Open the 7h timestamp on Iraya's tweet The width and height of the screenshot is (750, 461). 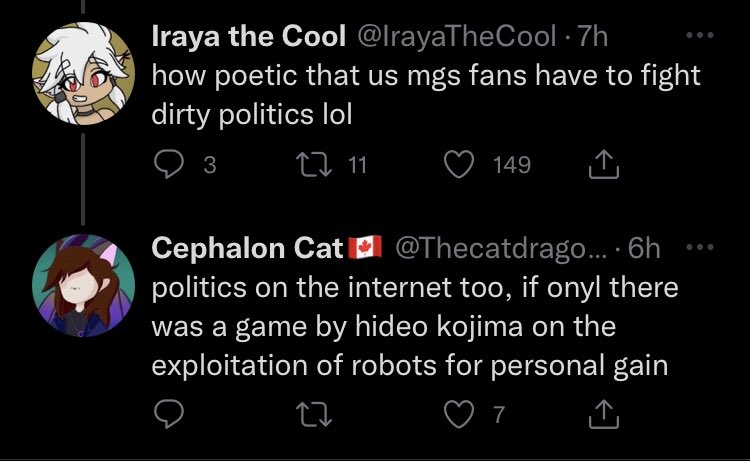[x=592, y=36]
